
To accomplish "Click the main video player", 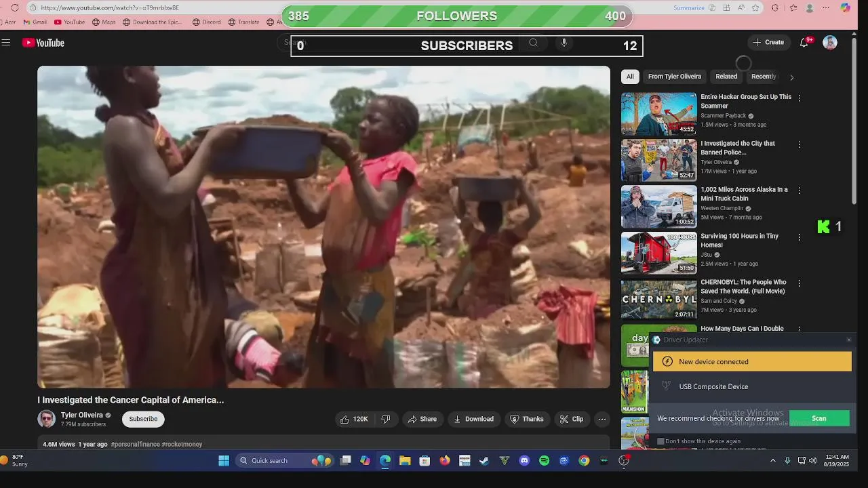I will tap(323, 227).
